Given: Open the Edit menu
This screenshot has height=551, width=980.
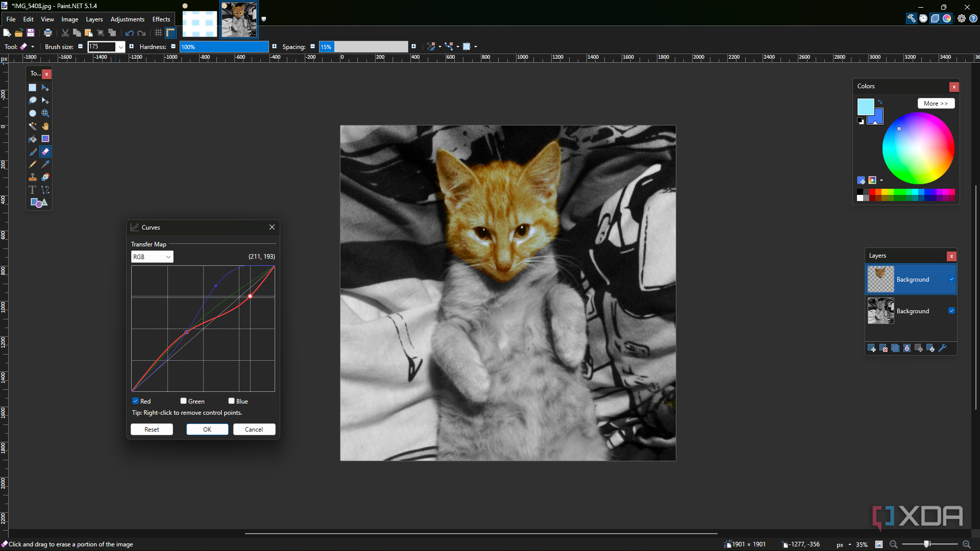Looking at the screenshot, I should (x=29, y=19).
